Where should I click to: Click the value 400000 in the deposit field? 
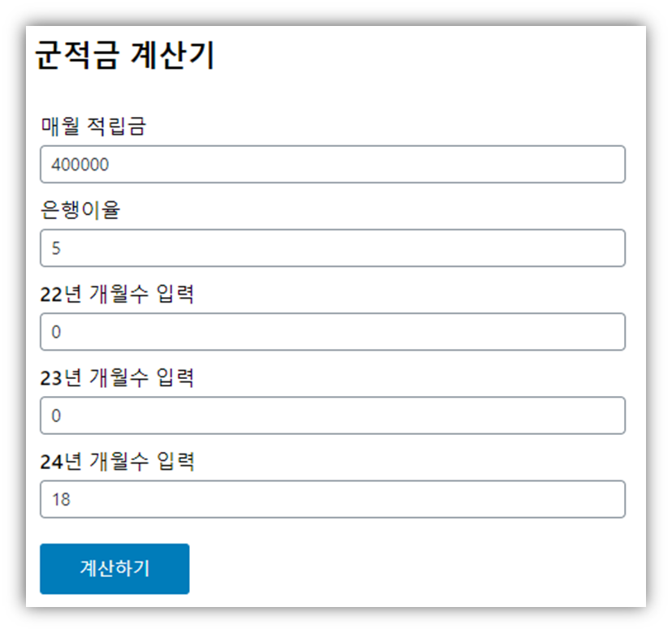[80, 164]
